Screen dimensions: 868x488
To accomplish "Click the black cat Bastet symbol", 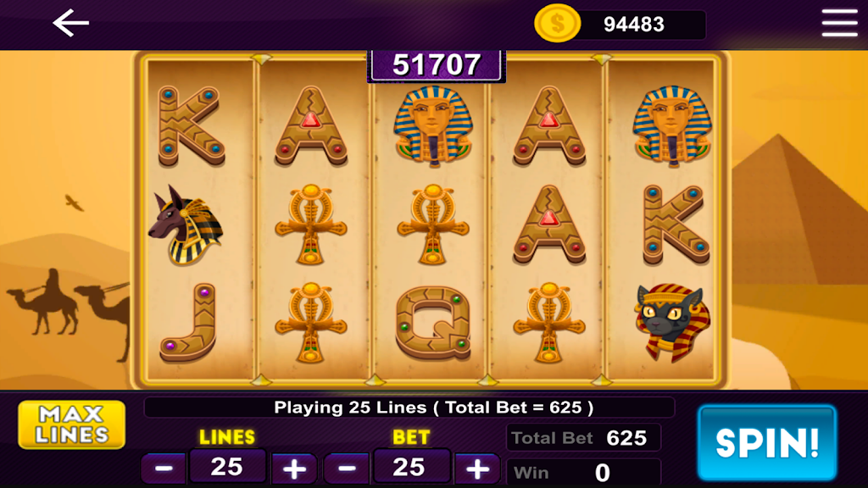I will tap(672, 323).
